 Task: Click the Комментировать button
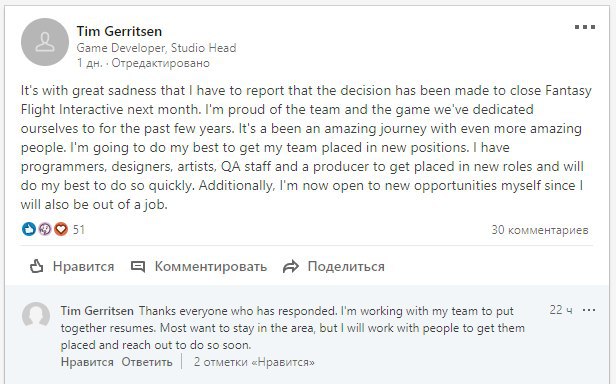(199, 266)
